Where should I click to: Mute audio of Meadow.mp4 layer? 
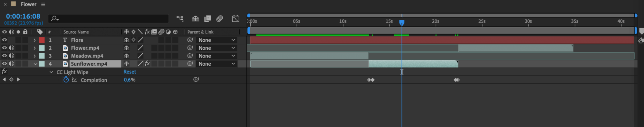pyautogui.click(x=11, y=56)
